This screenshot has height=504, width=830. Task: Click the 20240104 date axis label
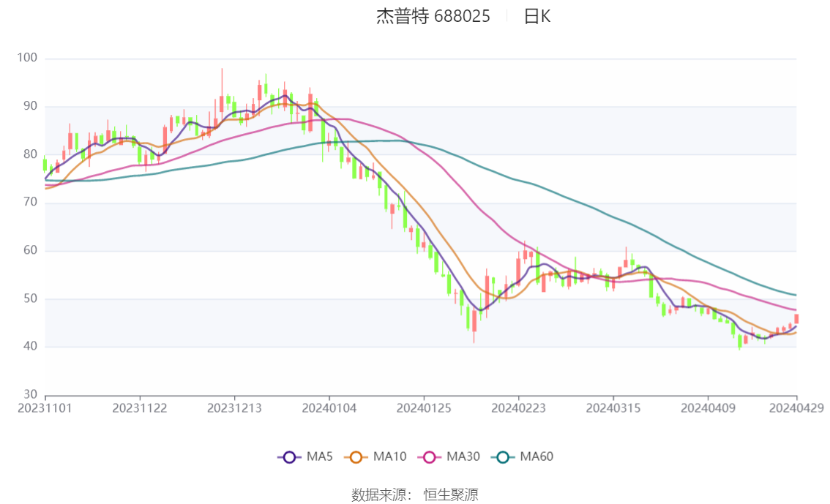tap(329, 408)
